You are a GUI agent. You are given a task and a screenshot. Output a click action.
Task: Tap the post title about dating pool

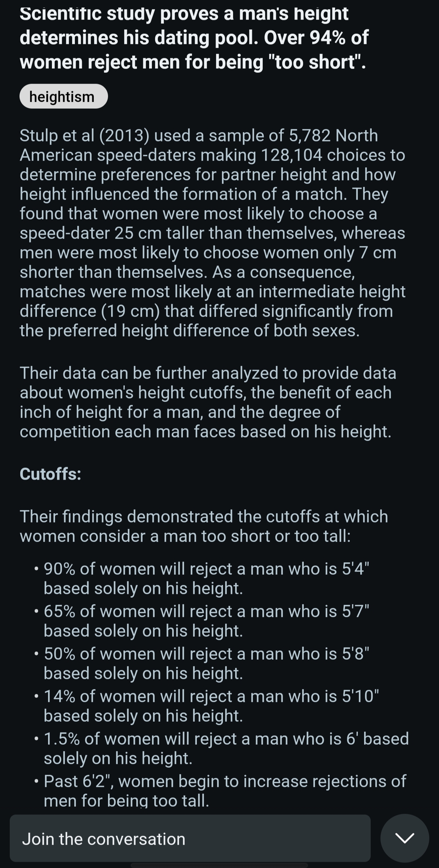[x=194, y=38]
